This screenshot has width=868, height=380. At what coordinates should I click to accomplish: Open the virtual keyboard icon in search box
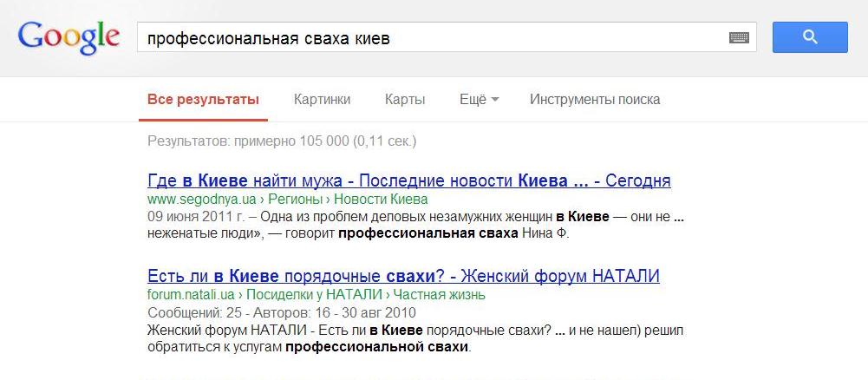[x=739, y=38]
